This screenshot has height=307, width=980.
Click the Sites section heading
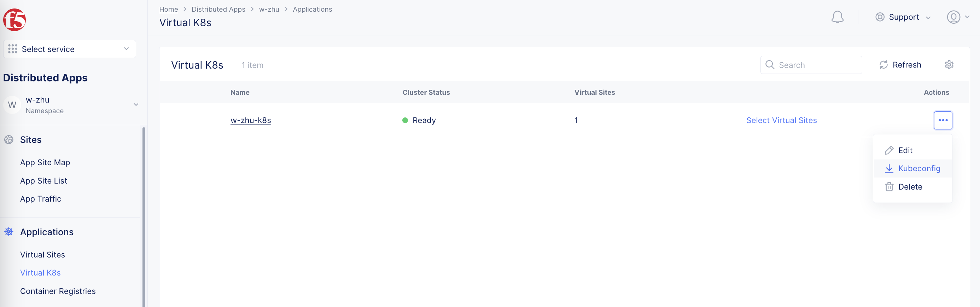coord(31,140)
